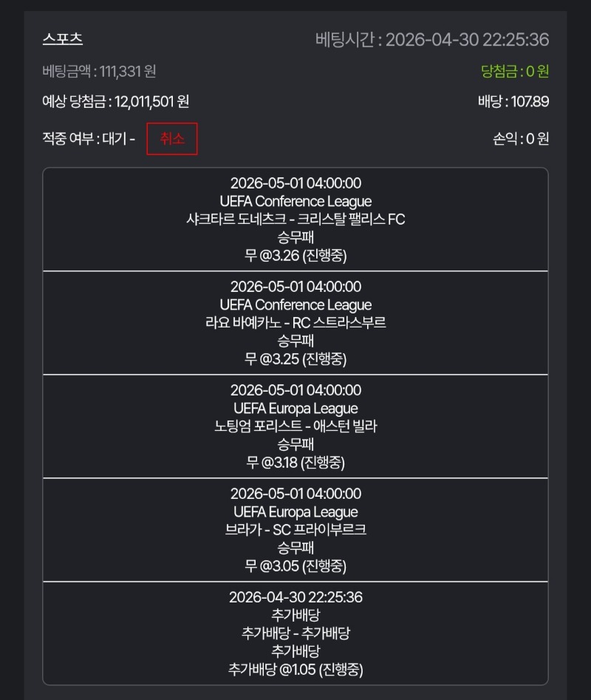Open the 노팅엄 포리스트 vs 애스턴 빌라 match
The image size is (591, 700).
pyautogui.click(x=295, y=427)
